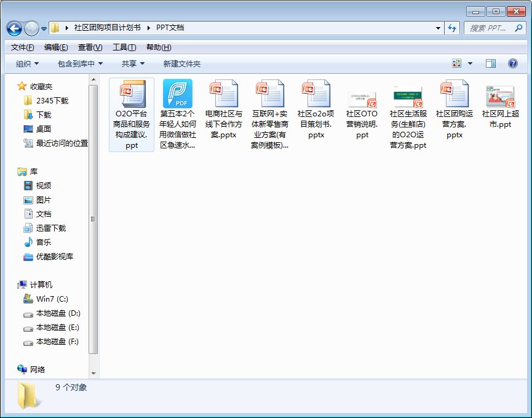Open 优酷影视库 in the sidebar
Image resolution: width=532 pixels, height=418 pixels.
coord(45,256)
